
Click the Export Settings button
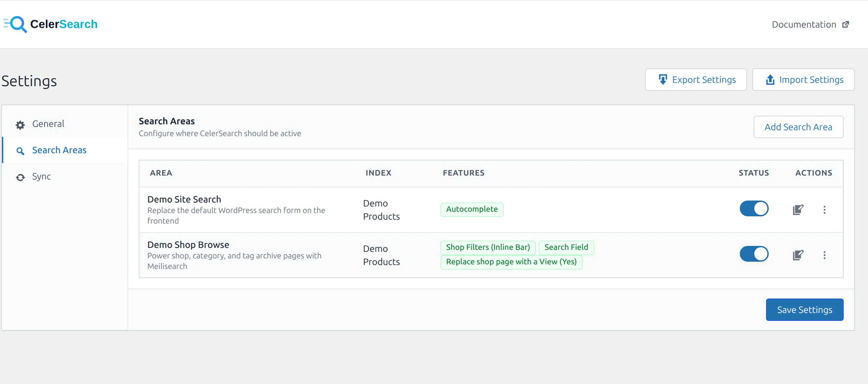[x=696, y=80]
